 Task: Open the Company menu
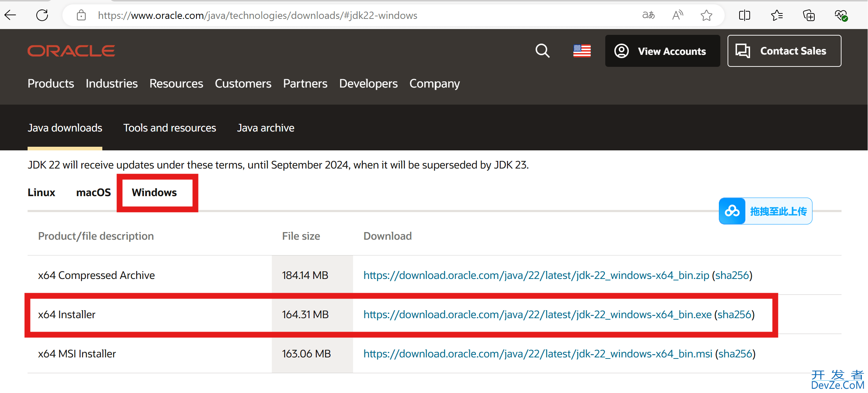pos(435,84)
